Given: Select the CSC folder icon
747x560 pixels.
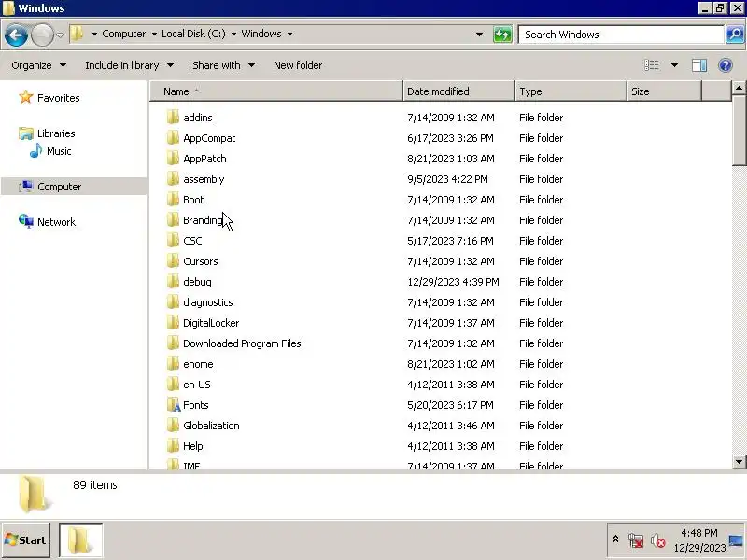Looking at the screenshot, I should [173, 241].
